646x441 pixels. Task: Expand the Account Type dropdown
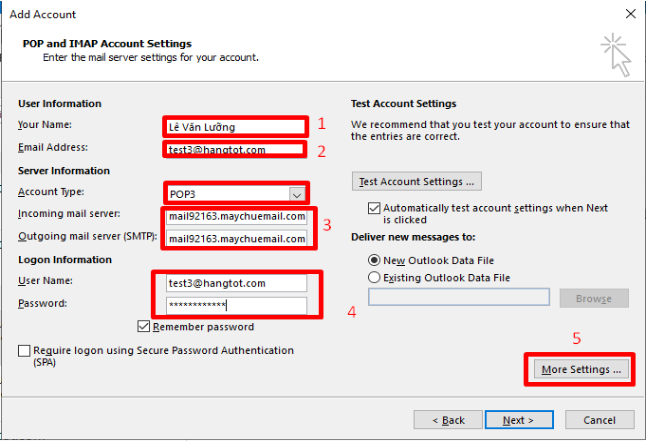(x=295, y=194)
